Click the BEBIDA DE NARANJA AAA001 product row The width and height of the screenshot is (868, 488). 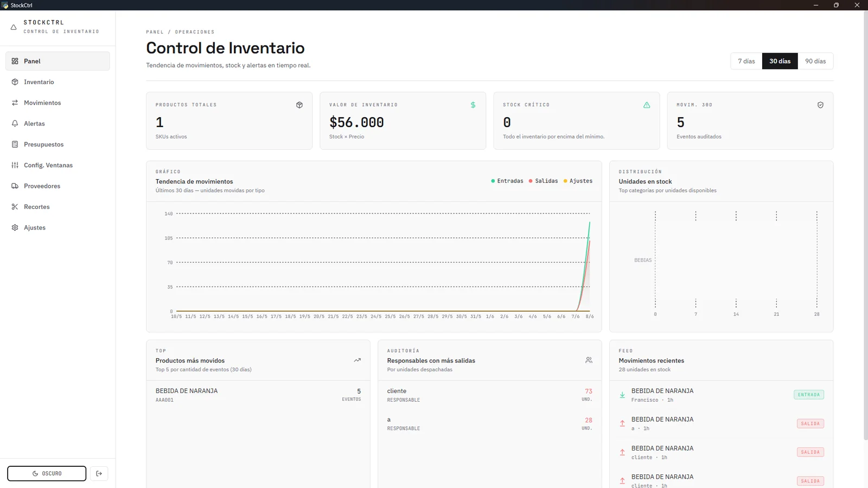coord(258,395)
